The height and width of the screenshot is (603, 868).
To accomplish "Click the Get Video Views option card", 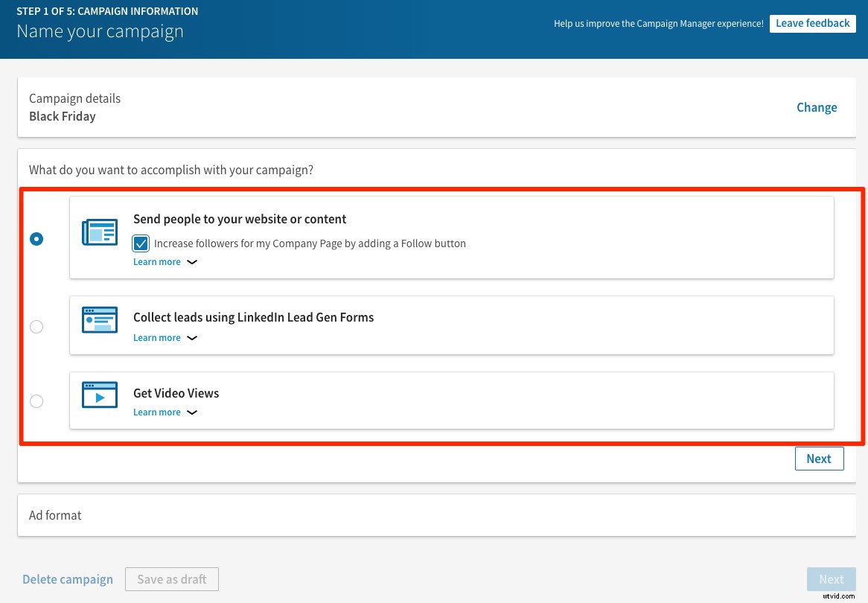I will point(451,401).
